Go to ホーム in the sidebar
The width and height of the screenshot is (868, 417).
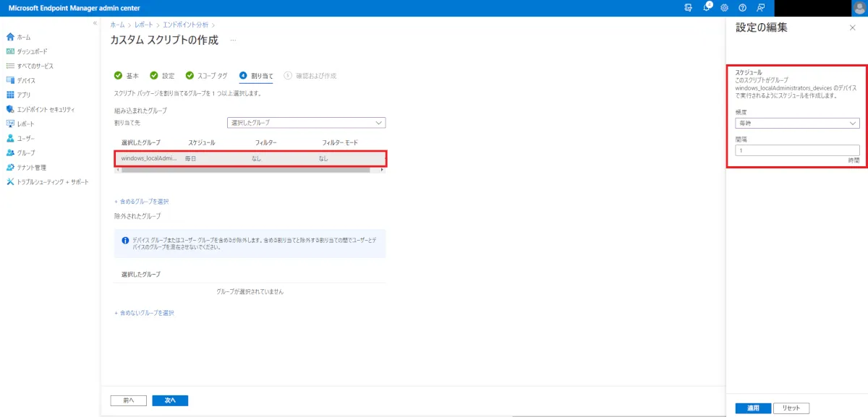(23, 37)
